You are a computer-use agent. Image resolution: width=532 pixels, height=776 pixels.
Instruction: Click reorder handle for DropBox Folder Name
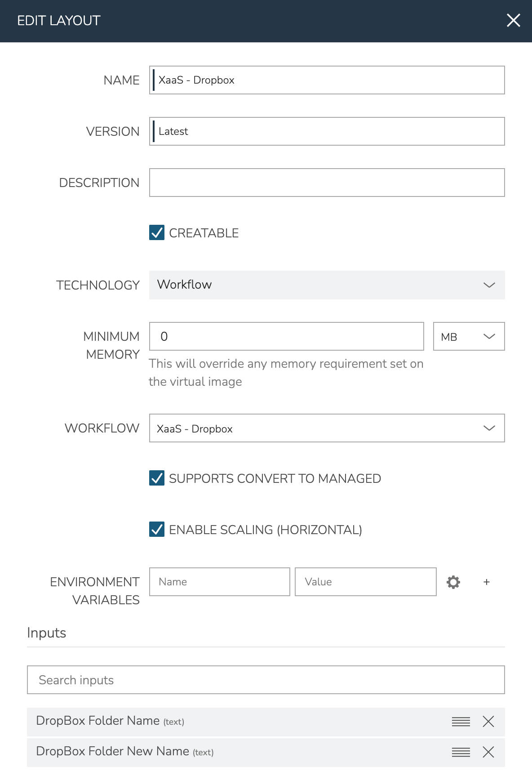pyautogui.click(x=461, y=722)
